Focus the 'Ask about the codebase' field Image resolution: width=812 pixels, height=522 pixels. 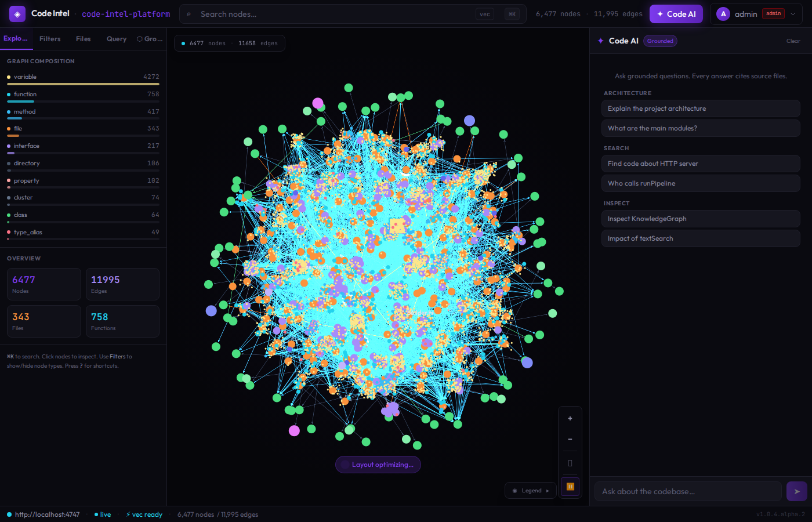click(688, 491)
